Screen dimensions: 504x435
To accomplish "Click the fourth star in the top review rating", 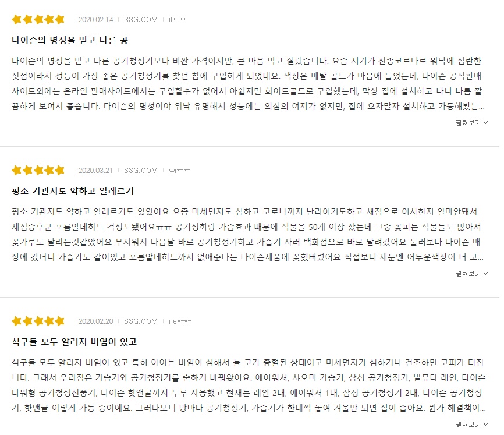I will [49, 19].
